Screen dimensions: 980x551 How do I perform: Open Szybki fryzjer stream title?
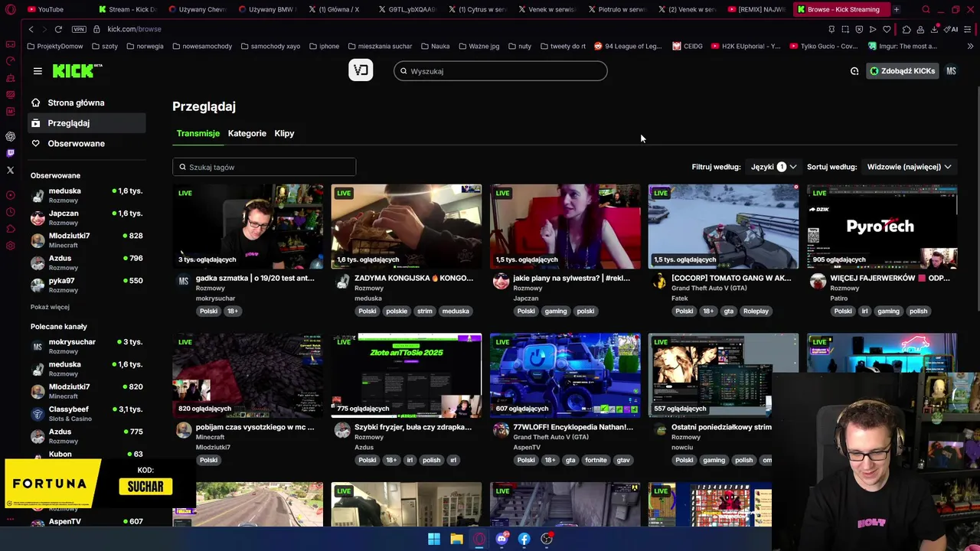point(413,427)
